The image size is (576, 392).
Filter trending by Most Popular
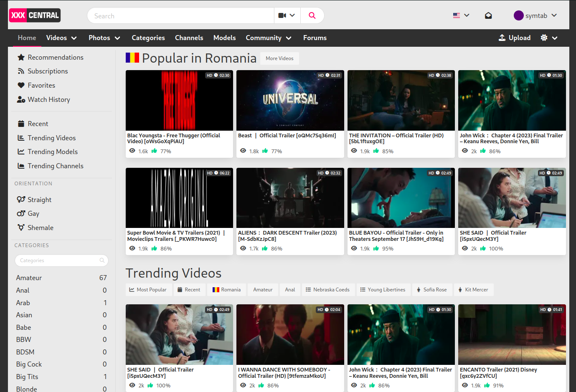pyautogui.click(x=148, y=290)
